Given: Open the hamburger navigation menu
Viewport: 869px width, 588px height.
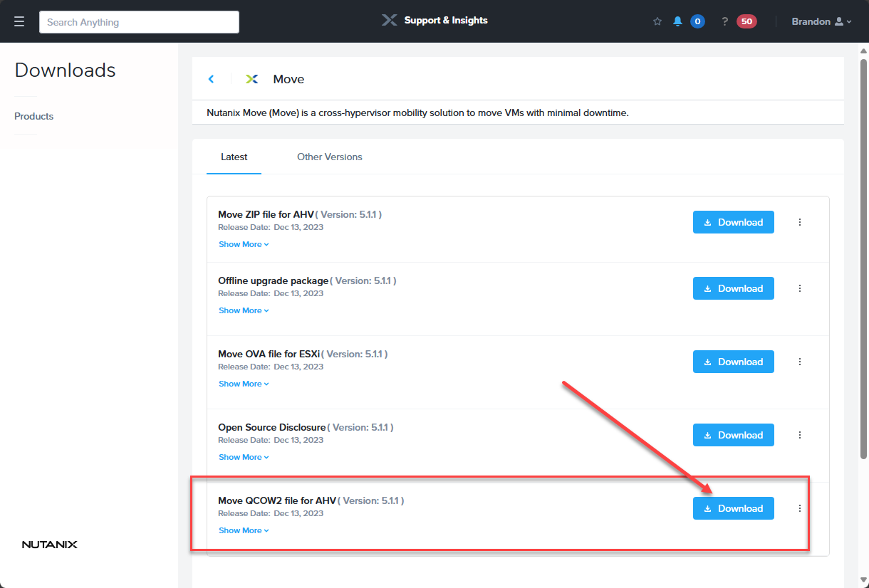Looking at the screenshot, I should (x=19, y=22).
